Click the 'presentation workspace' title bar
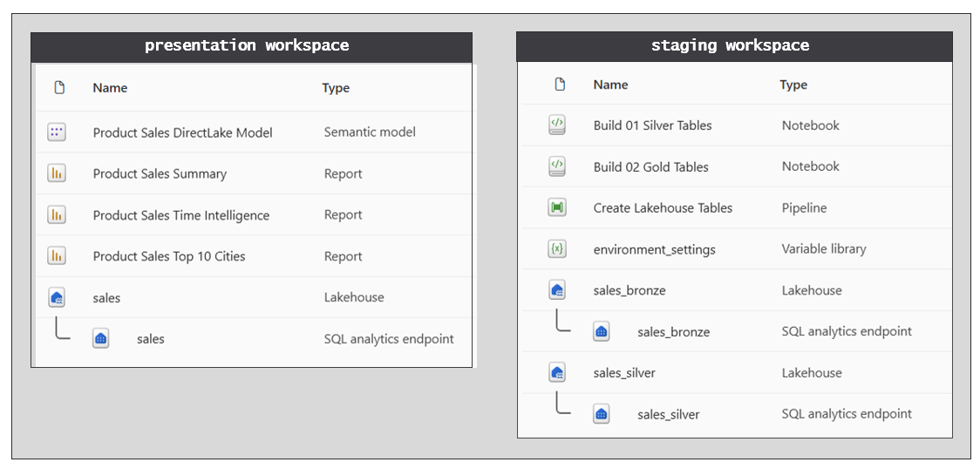Image resolution: width=980 pixels, height=469 pixels. tap(252, 47)
